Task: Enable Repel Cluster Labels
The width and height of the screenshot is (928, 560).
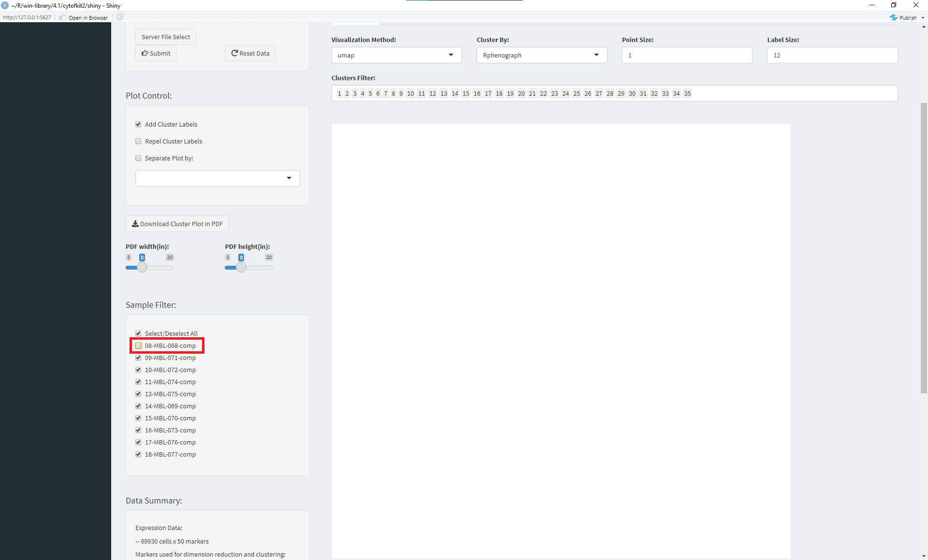Action: 138,141
